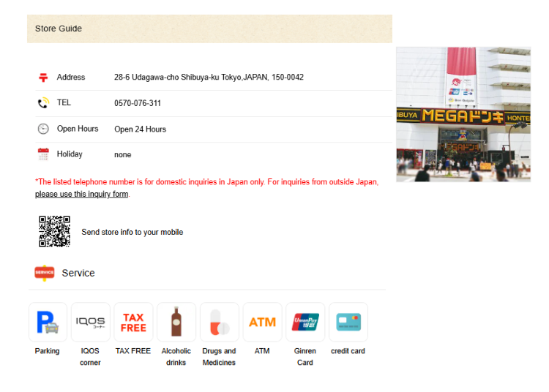Select the ATM service icon
549x392 pixels.
coord(262,322)
